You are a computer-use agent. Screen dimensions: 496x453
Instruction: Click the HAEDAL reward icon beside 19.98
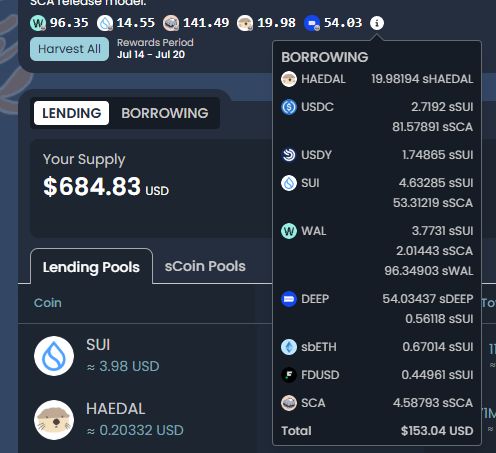tap(245, 23)
